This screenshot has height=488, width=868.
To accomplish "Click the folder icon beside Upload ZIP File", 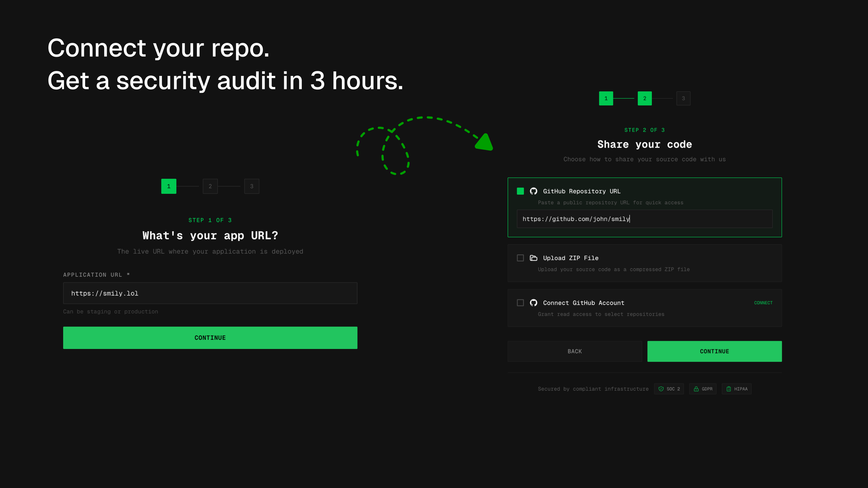I will [x=533, y=258].
